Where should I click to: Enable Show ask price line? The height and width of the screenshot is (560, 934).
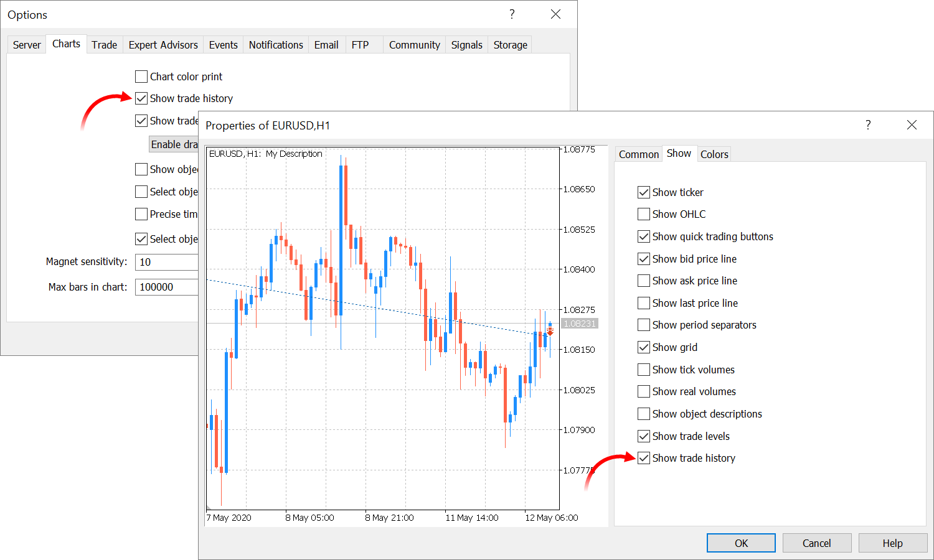644,281
